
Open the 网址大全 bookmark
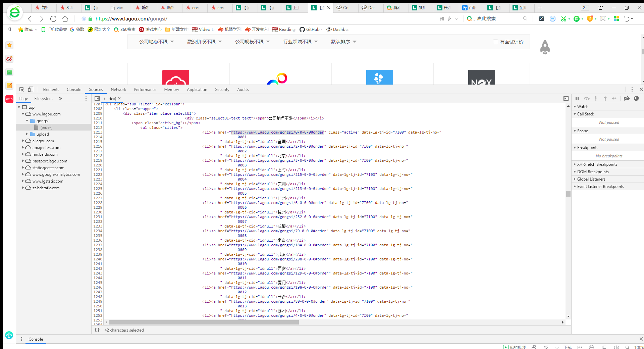(x=99, y=30)
